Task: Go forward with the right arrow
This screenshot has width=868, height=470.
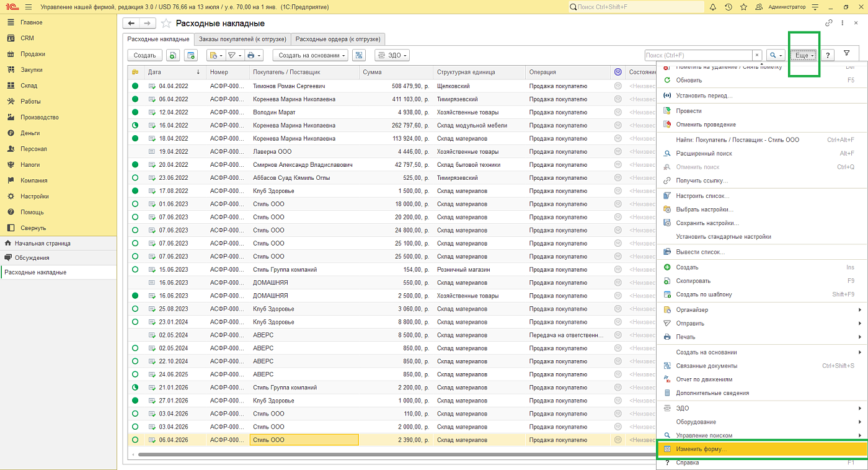Action: 147,23
